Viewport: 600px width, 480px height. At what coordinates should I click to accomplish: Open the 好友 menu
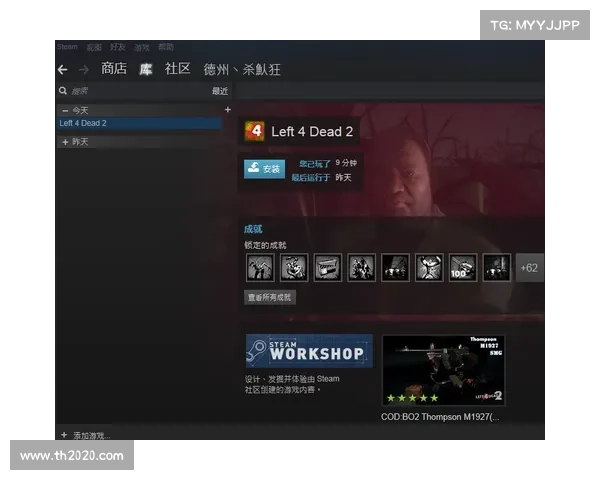coord(117,47)
